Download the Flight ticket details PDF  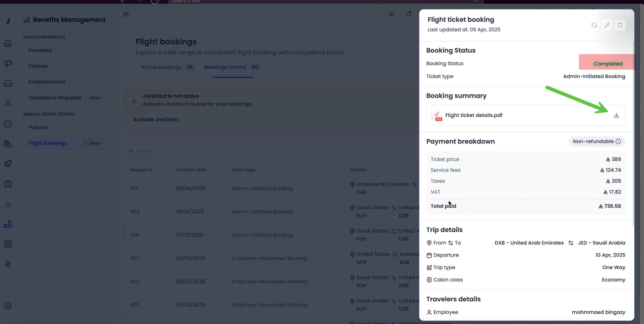pos(616,115)
